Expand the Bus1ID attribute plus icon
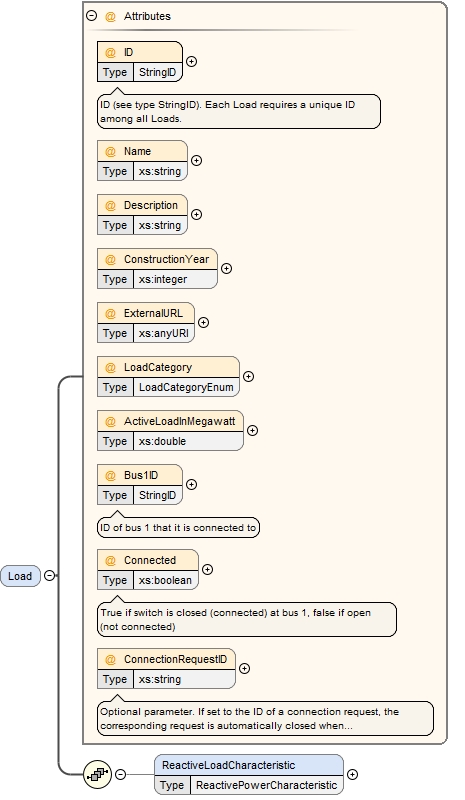The image size is (465, 800). click(x=191, y=484)
